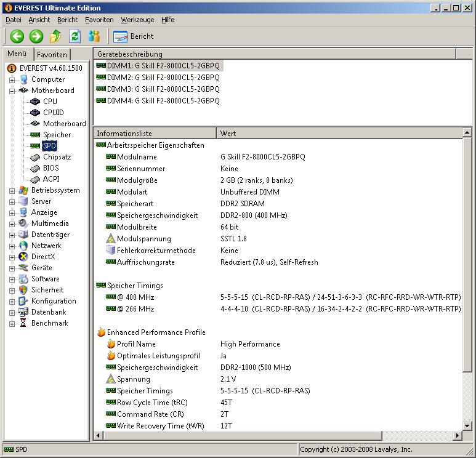476x458 pixels.
Task: Click the Netzwerk globe icon
Action: point(23,246)
